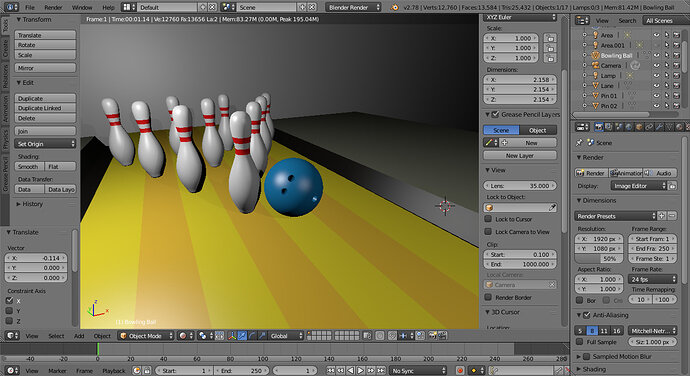
Task: Enable Lock to Cursor checkbox
Action: 488,219
